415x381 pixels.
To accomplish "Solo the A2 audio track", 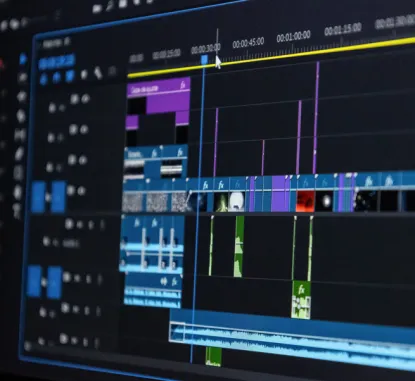I will pyautogui.click(x=88, y=278).
